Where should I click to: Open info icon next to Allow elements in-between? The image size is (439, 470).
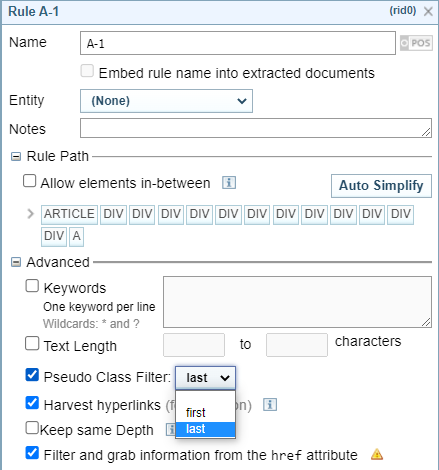coord(229,183)
